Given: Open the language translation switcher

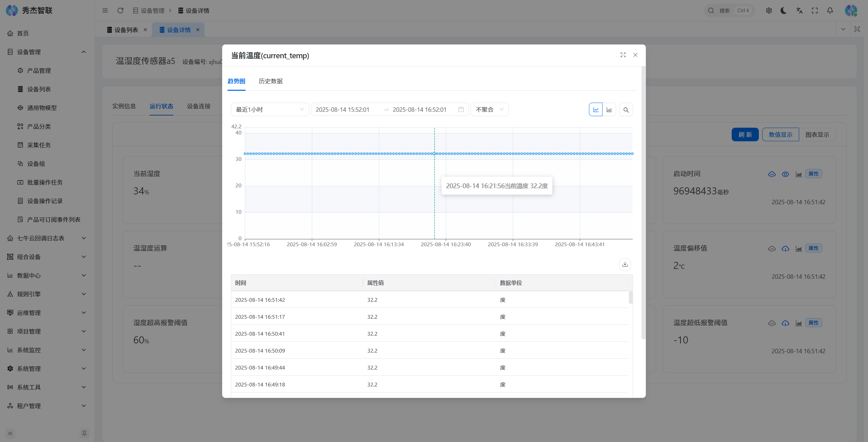Looking at the screenshot, I should [799, 10].
